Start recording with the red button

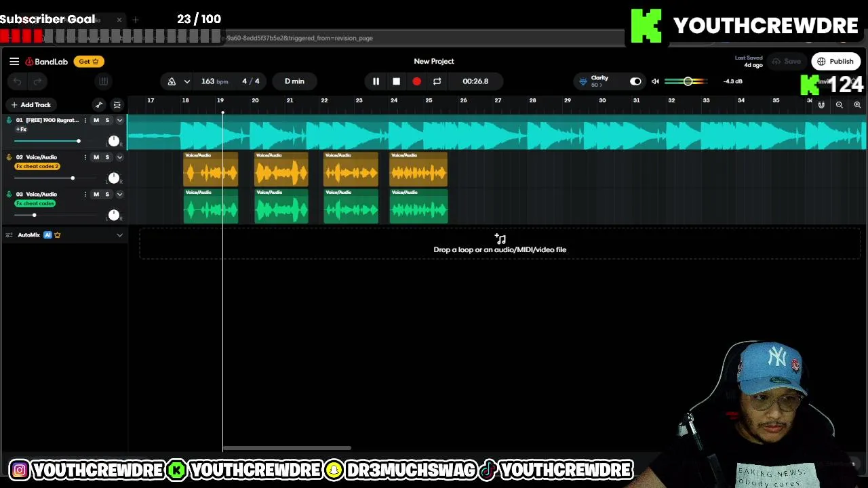click(x=416, y=81)
